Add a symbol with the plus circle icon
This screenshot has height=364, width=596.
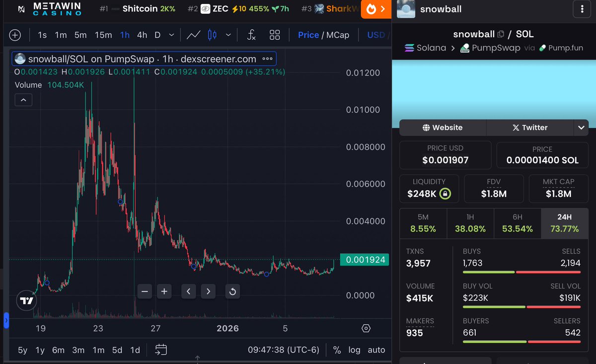(x=15, y=35)
